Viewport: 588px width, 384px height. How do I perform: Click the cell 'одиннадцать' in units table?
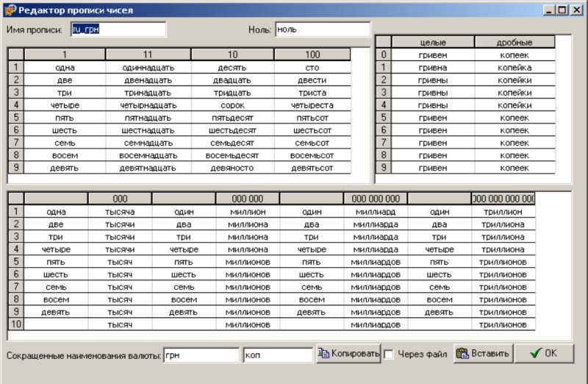148,67
